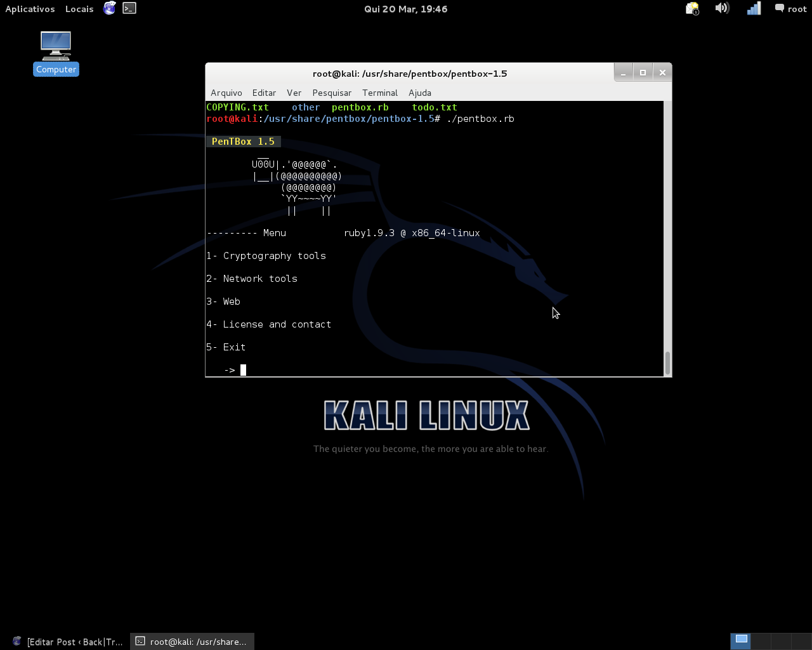Screen dimensions: 812x650
Task: Open the Pesquisar menu in terminal
Action: pos(332,93)
